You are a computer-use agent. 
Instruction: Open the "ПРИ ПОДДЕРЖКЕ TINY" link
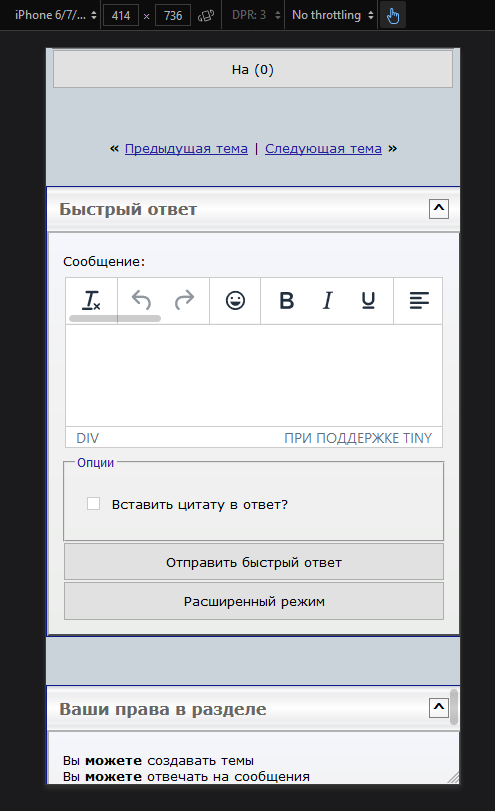[358, 438]
